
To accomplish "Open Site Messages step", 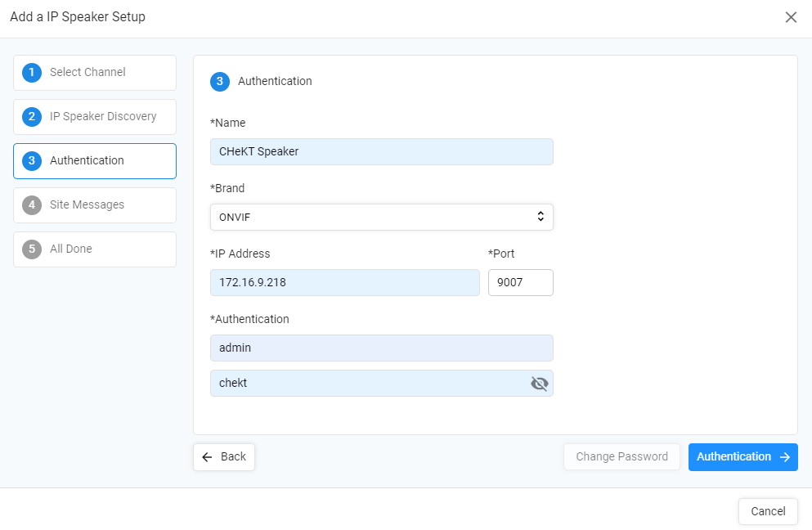I will 95,205.
